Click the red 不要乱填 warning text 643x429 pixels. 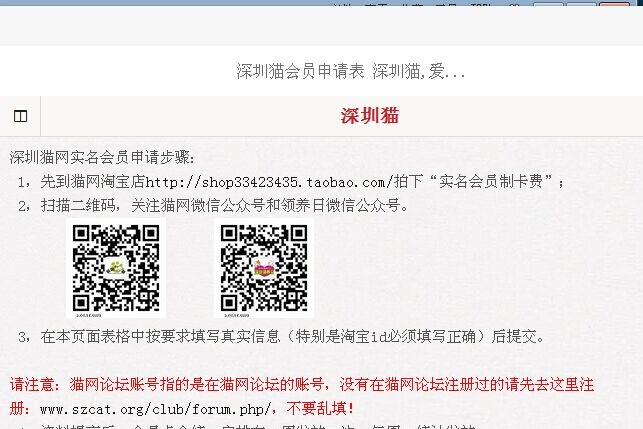(x=320, y=408)
